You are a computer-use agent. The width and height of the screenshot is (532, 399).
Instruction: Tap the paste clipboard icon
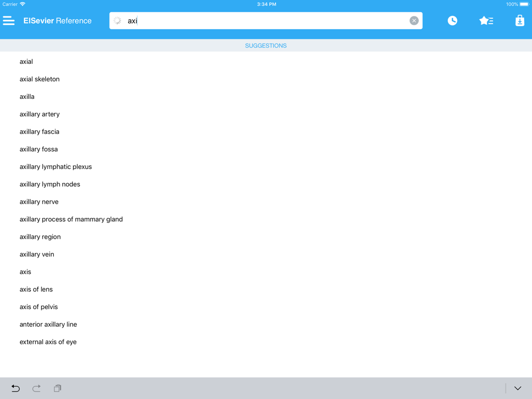57,388
